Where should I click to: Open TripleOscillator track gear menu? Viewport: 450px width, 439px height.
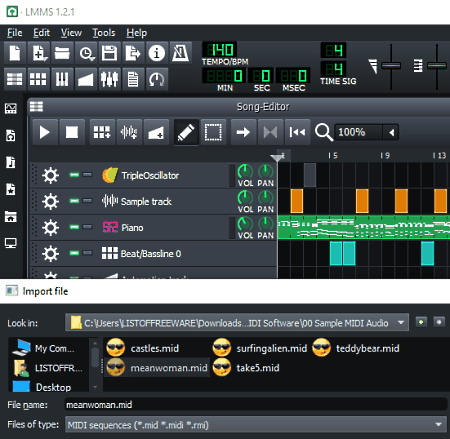pyautogui.click(x=50, y=175)
